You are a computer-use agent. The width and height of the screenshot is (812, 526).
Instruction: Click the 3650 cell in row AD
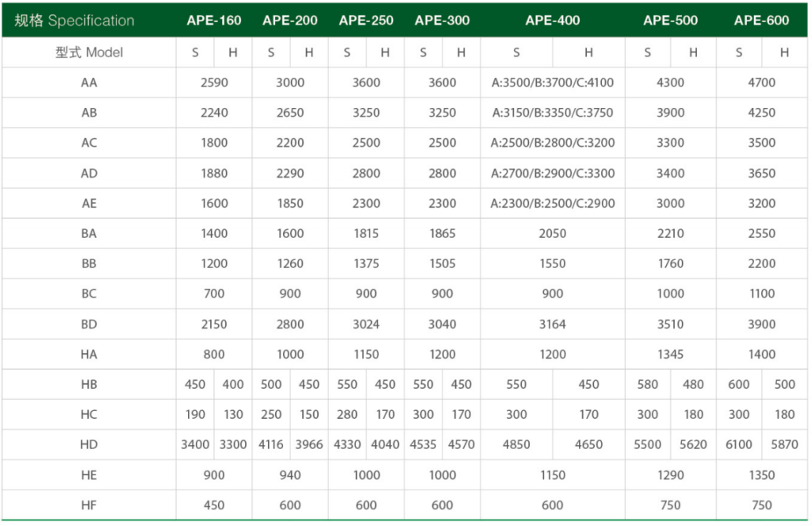tap(761, 173)
